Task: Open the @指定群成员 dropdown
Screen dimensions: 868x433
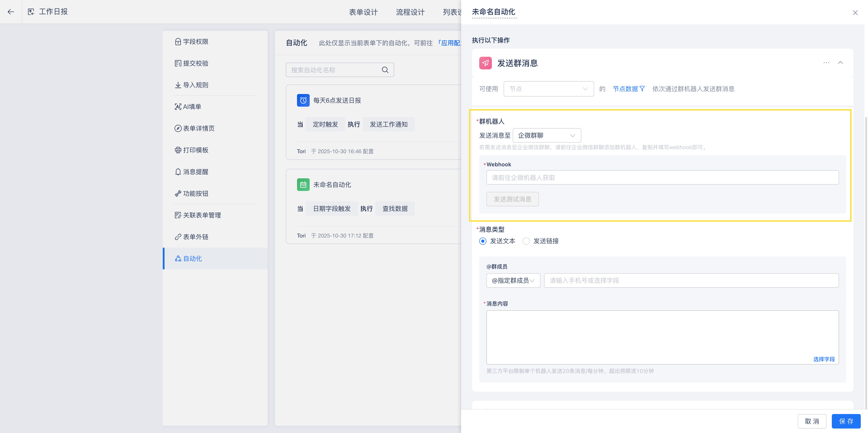Action: (513, 280)
